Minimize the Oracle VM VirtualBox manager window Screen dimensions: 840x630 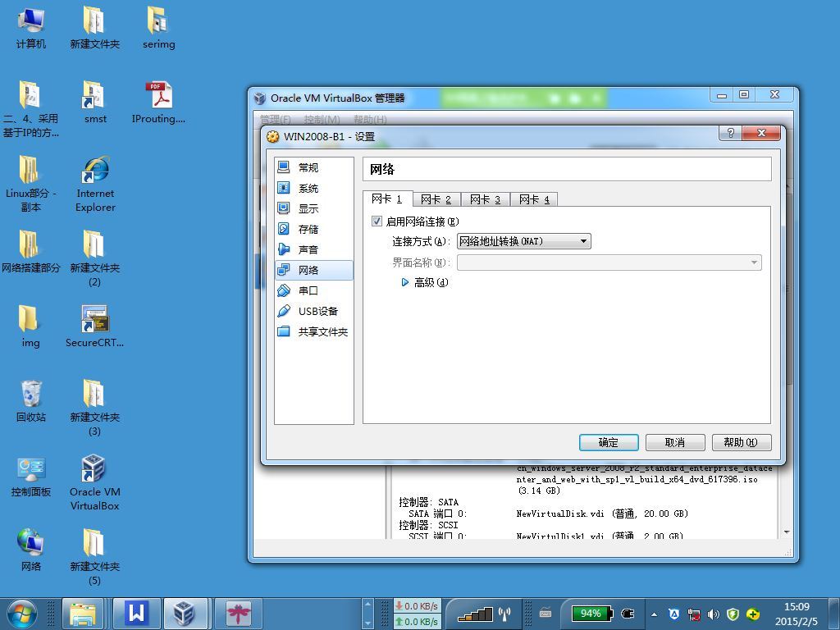722,95
